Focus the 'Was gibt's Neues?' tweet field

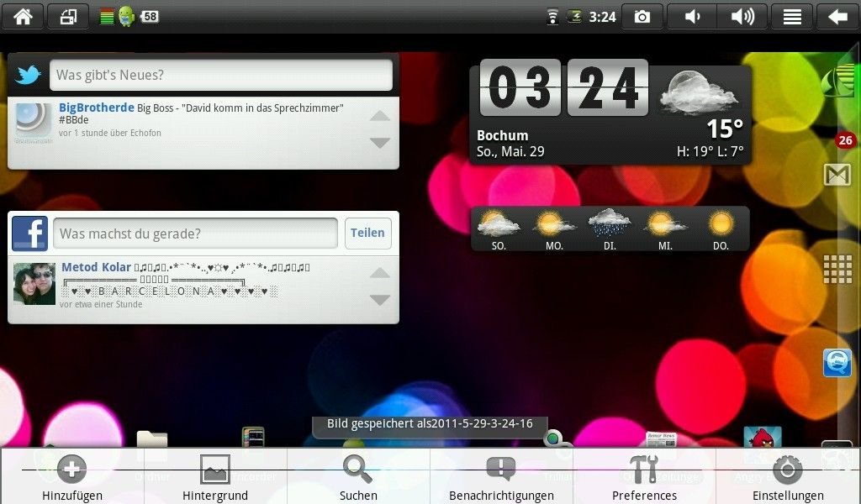tap(221, 75)
